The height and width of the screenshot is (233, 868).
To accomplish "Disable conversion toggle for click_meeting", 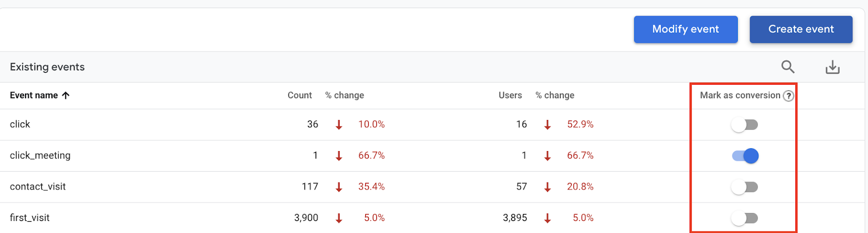I will pos(745,156).
